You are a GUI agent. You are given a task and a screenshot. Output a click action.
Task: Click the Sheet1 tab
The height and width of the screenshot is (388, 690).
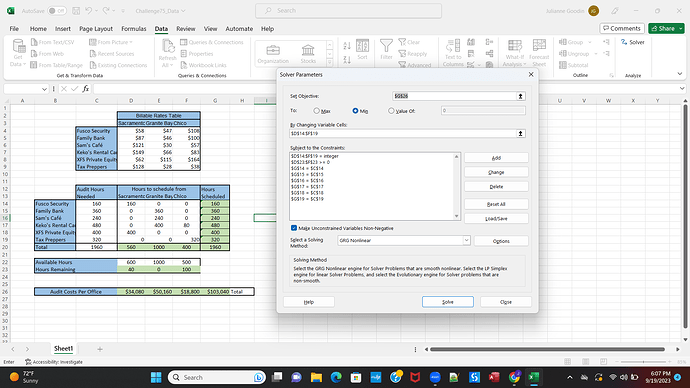(x=63, y=349)
